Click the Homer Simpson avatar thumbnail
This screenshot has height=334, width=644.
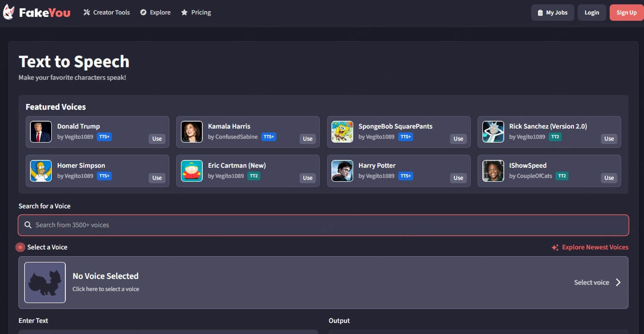pyautogui.click(x=41, y=171)
